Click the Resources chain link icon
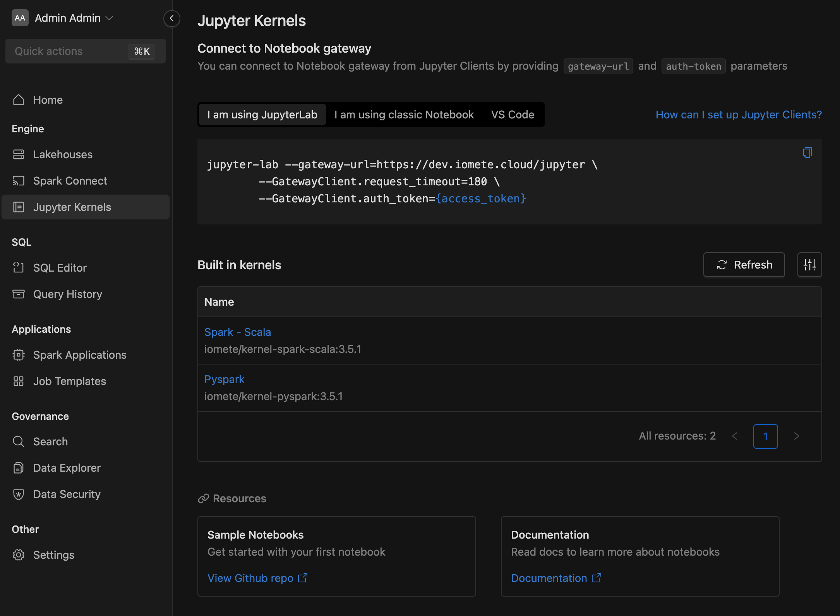The height and width of the screenshot is (616, 840). pyautogui.click(x=204, y=498)
